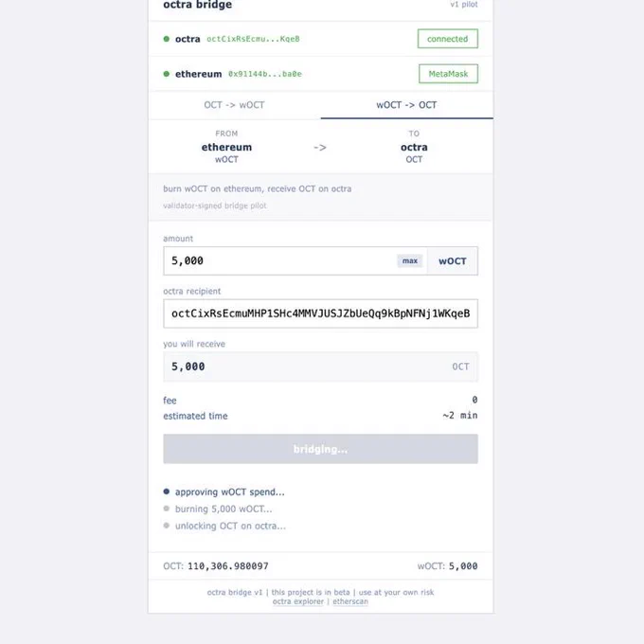The image size is (644, 644).
Task: Click the ethereum address 0x91144b...ba0e
Action: [265, 74]
